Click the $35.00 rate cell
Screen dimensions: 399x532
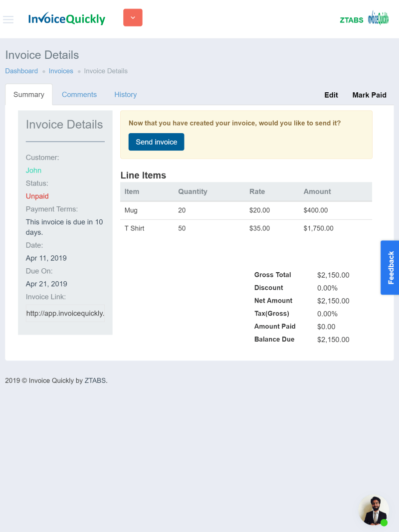coord(259,228)
